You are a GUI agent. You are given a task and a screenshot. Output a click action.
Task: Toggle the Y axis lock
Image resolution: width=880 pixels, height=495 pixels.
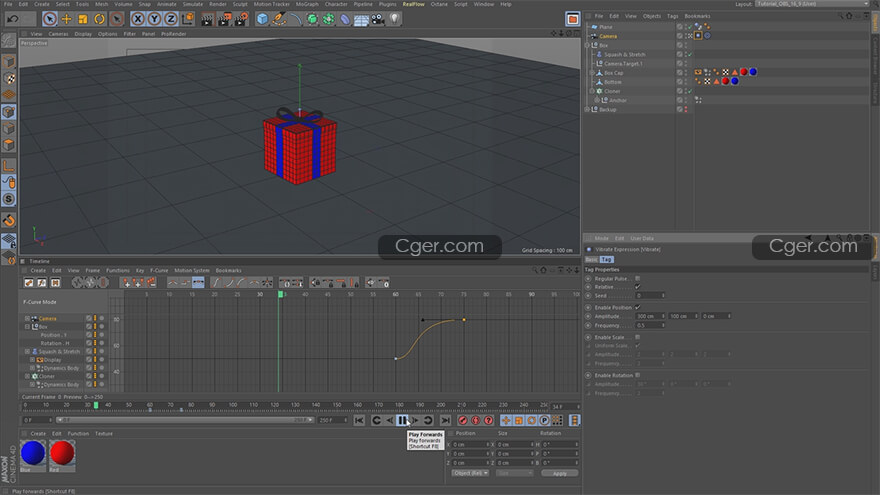[x=154, y=19]
